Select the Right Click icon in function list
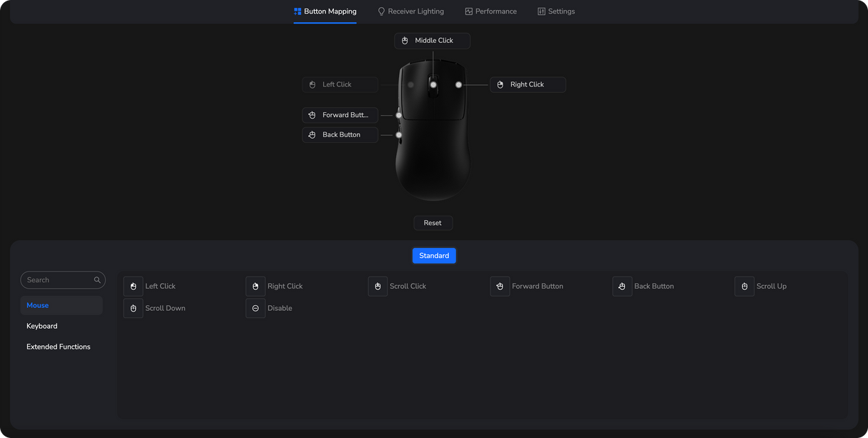Viewport: 868px width, 438px height. (255, 287)
